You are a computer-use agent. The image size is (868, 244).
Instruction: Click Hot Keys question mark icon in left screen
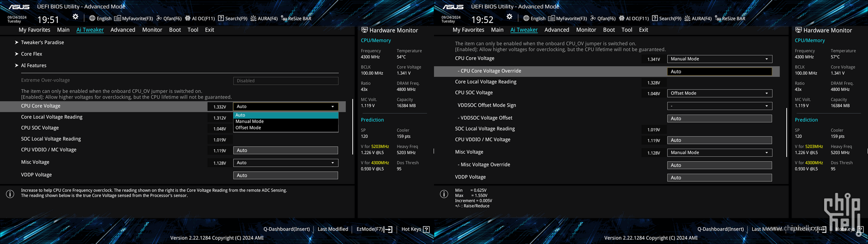pyautogui.click(x=426, y=230)
